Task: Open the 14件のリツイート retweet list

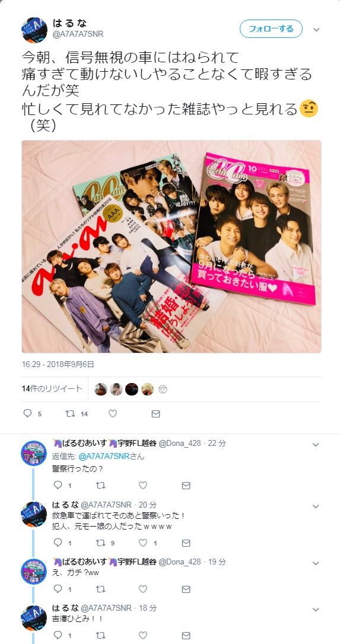Action: (52, 388)
